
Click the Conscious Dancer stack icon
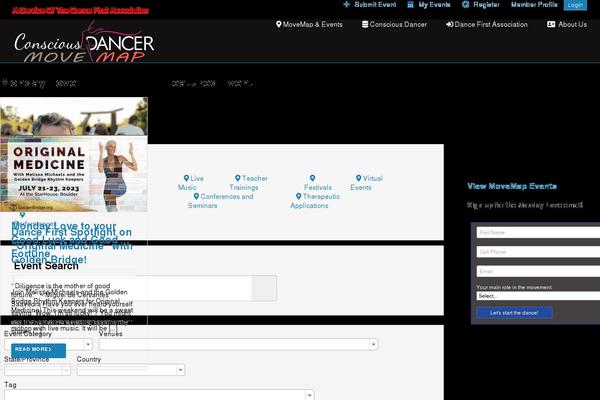[x=365, y=24]
